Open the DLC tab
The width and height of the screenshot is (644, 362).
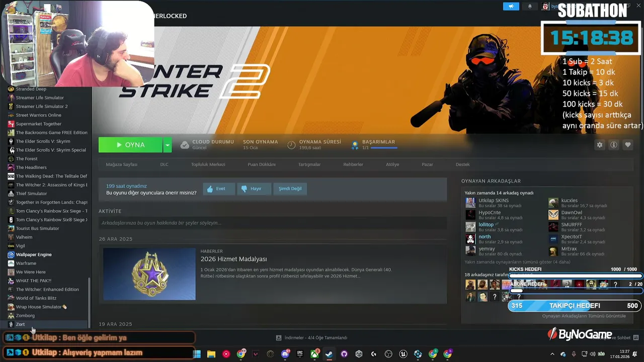(164, 164)
